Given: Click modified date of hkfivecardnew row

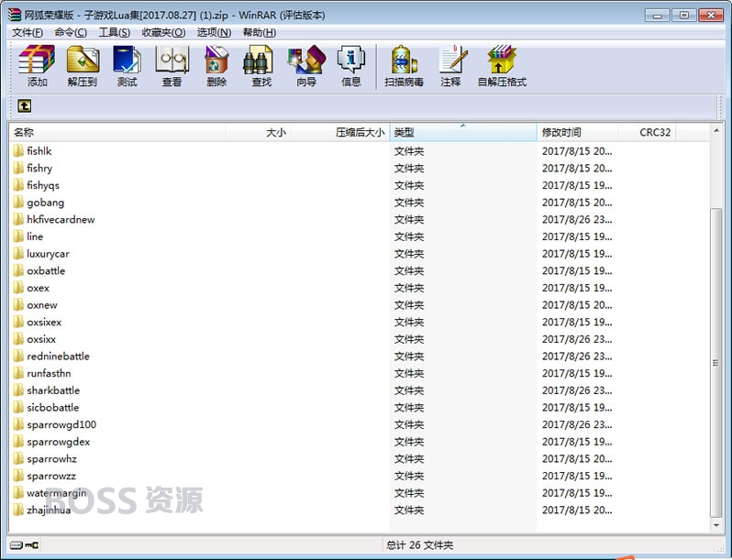Looking at the screenshot, I should [577, 219].
